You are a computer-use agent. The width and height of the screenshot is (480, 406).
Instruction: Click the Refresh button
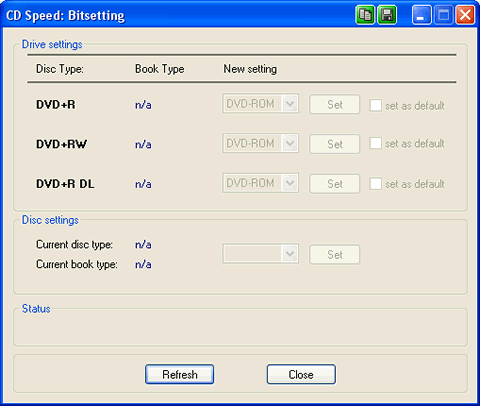tap(180, 374)
